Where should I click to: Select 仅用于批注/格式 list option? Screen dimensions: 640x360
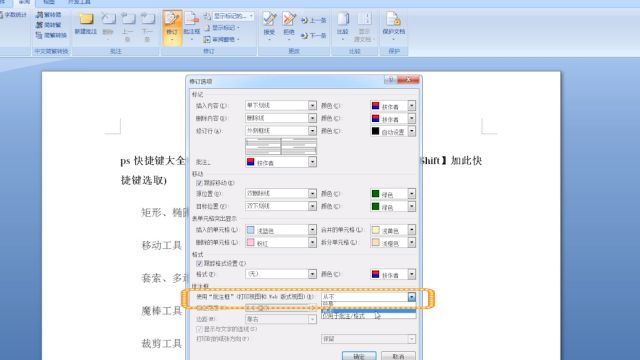coord(369,316)
